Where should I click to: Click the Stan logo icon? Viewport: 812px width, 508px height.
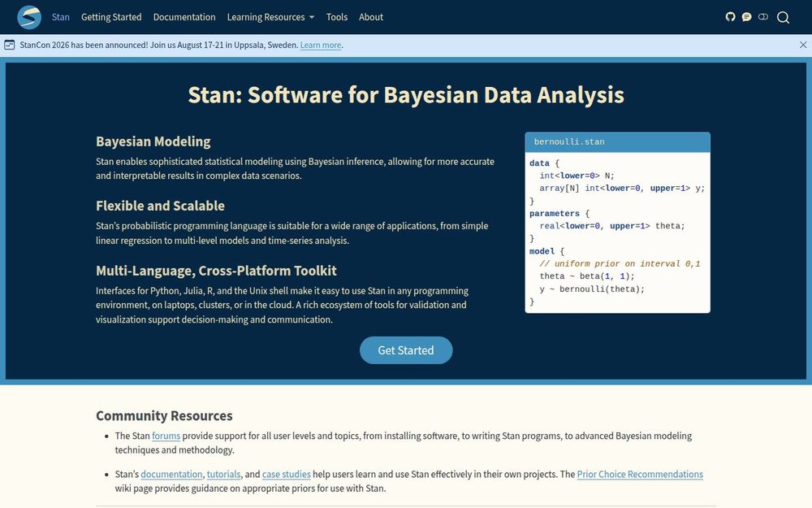[x=29, y=17]
